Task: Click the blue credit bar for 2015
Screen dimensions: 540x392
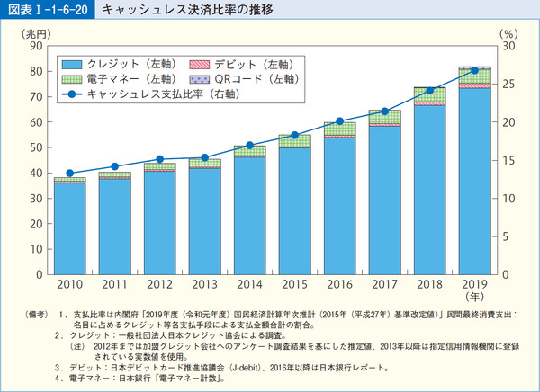Action: tap(294, 210)
